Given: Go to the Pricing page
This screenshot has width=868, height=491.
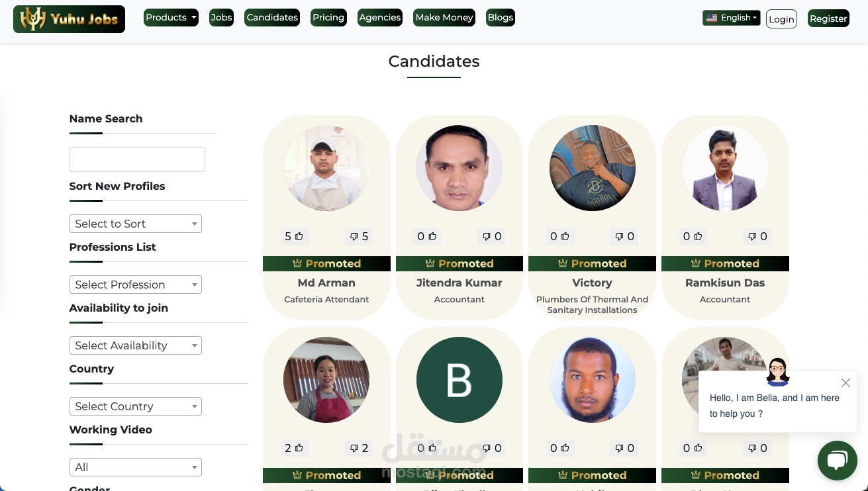Looking at the screenshot, I should [328, 18].
